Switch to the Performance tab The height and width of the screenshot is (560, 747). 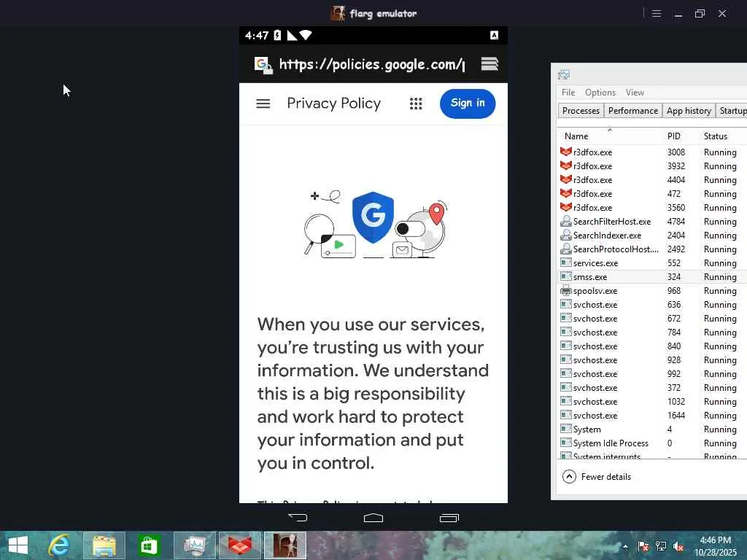632,111
